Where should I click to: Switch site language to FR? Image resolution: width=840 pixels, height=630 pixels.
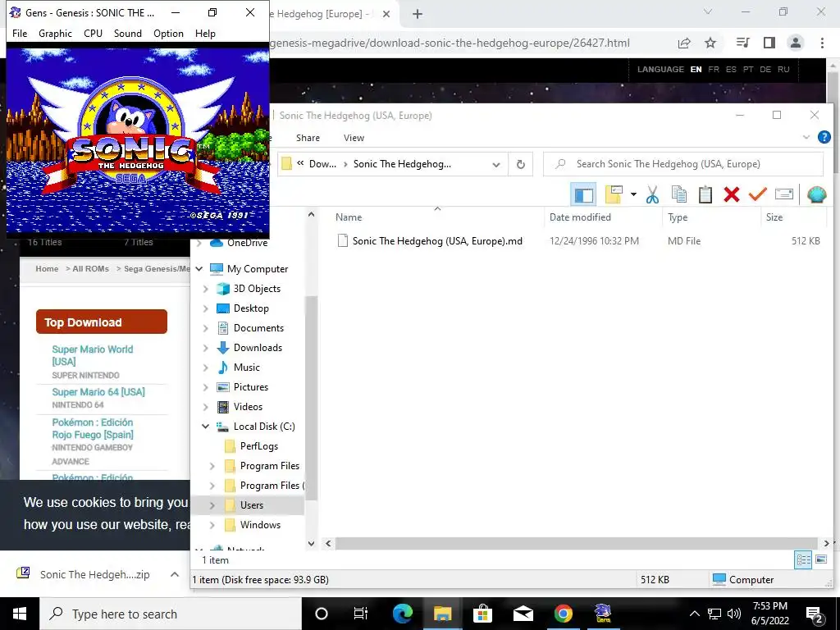point(714,69)
